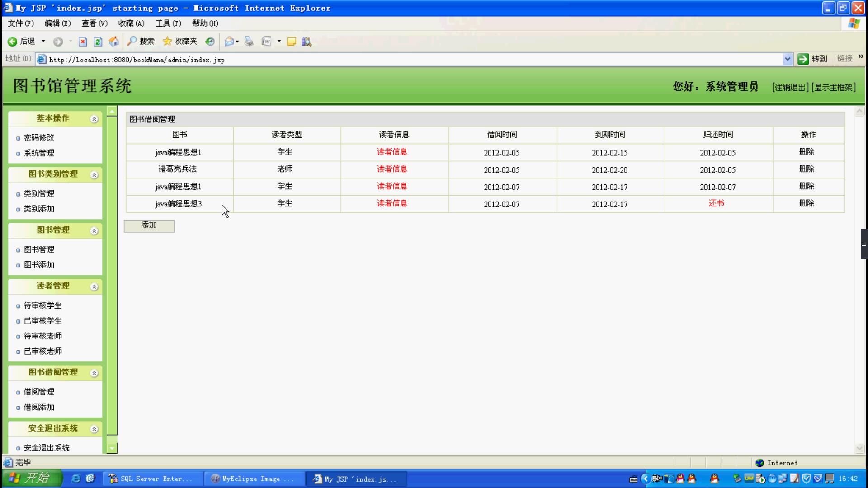Click 读者信息 for 诸葛亮兵法 row
This screenshot has width=868, height=488.
coord(392,169)
